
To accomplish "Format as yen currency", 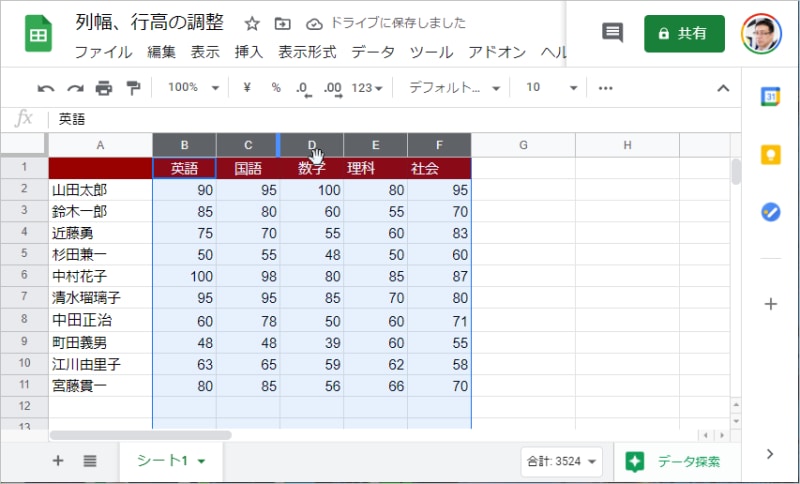I will tap(247, 88).
